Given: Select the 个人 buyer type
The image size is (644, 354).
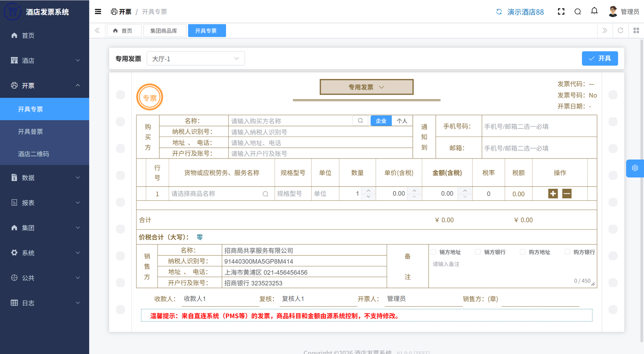Looking at the screenshot, I should pos(402,121).
